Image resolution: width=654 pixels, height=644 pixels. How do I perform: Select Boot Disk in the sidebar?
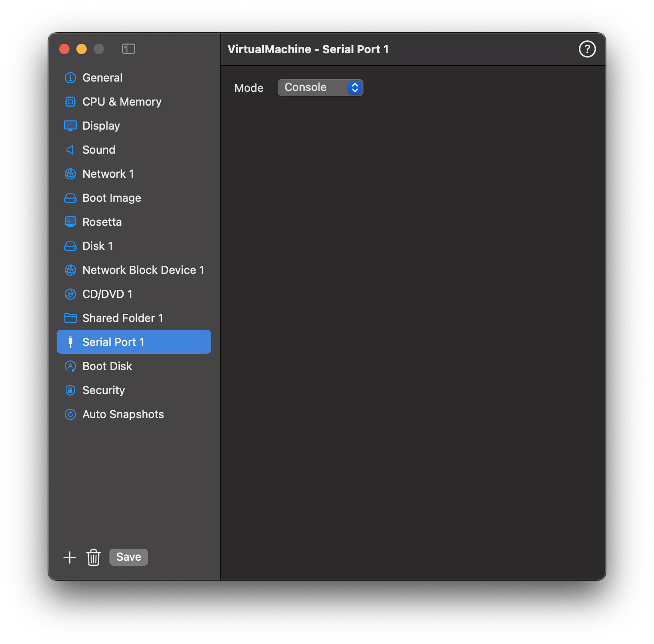[x=107, y=366]
